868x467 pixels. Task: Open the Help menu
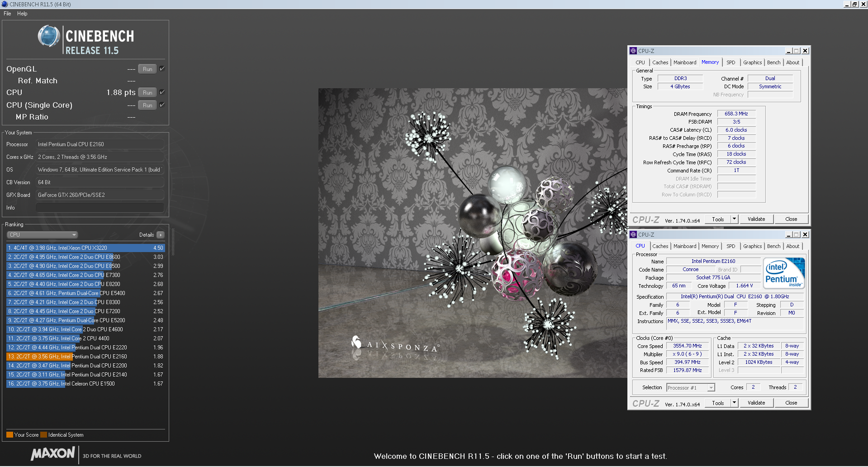click(22, 14)
